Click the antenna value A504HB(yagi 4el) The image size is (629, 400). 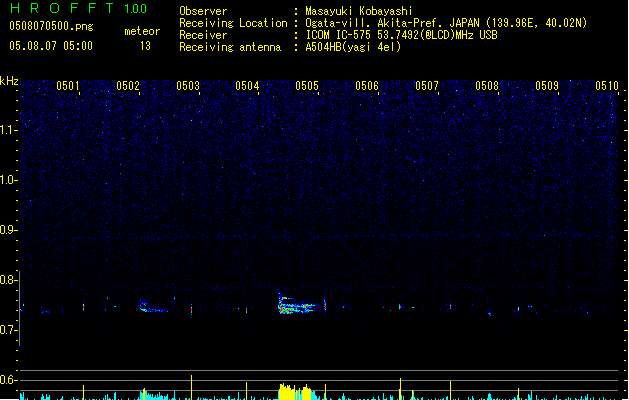tap(353, 47)
